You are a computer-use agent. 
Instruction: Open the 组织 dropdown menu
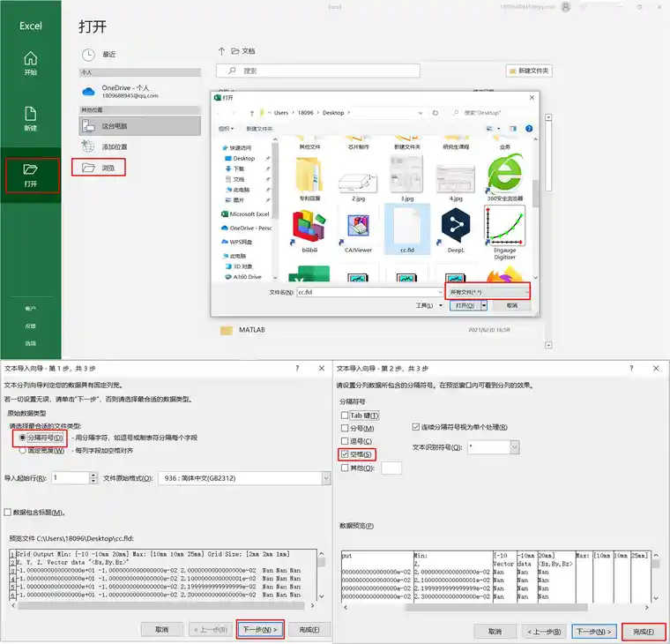(x=226, y=129)
